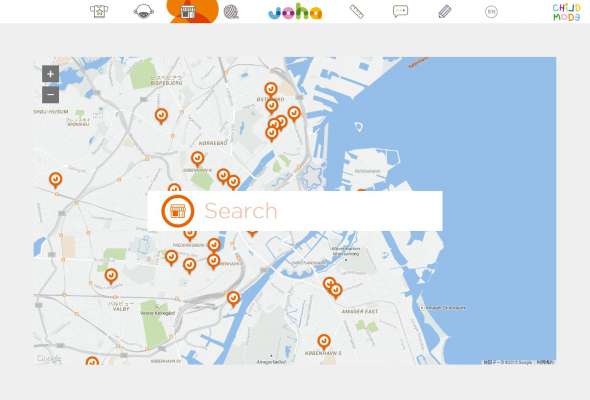Toggle Child Mode
The width and height of the screenshot is (590, 400).
(567, 12)
